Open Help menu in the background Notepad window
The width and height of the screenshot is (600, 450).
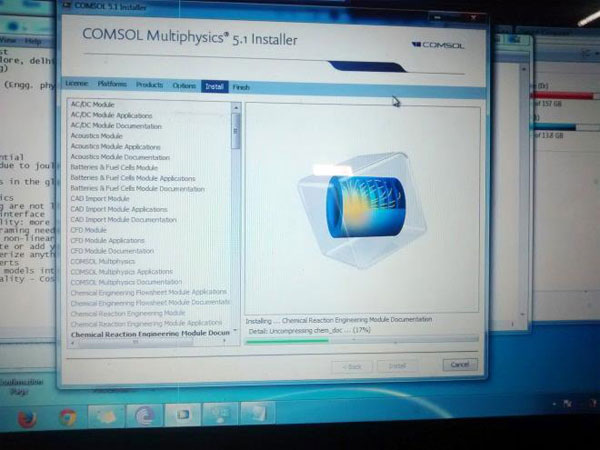pyautogui.click(x=33, y=41)
